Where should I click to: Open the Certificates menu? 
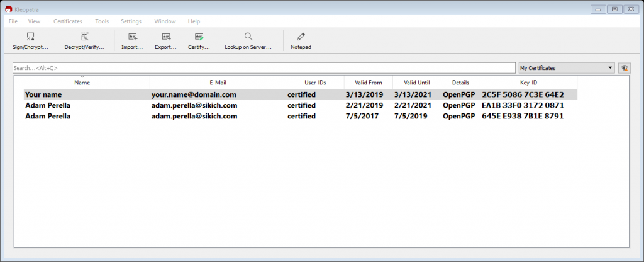[67, 21]
